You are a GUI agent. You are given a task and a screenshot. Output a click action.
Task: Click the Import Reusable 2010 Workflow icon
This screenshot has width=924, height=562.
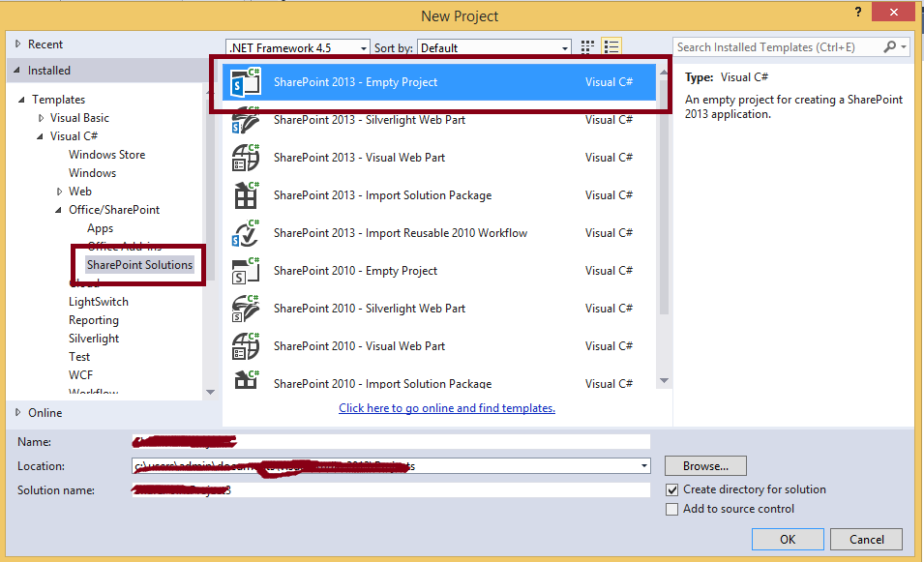(x=245, y=233)
